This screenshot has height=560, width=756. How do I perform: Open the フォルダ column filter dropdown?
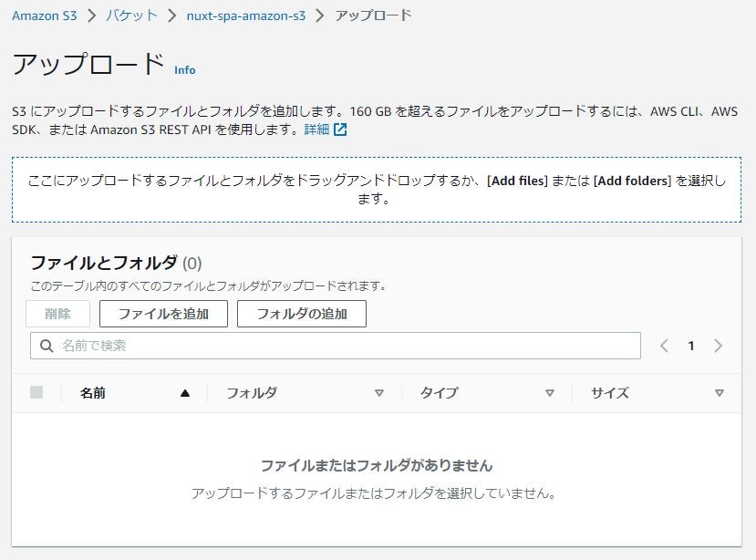[x=379, y=393]
